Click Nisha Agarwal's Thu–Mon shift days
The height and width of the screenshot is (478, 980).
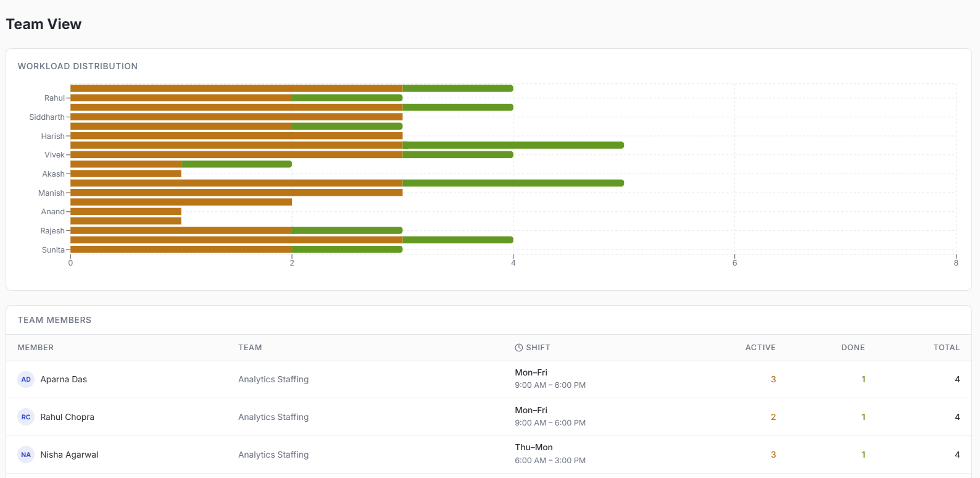[534, 447]
